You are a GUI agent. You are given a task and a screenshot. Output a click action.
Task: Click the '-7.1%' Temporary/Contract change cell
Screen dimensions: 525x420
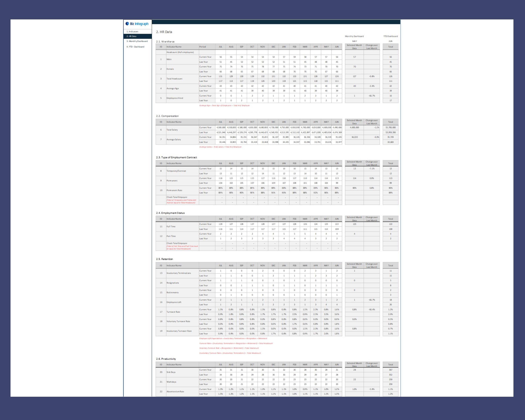tap(372, 169)
